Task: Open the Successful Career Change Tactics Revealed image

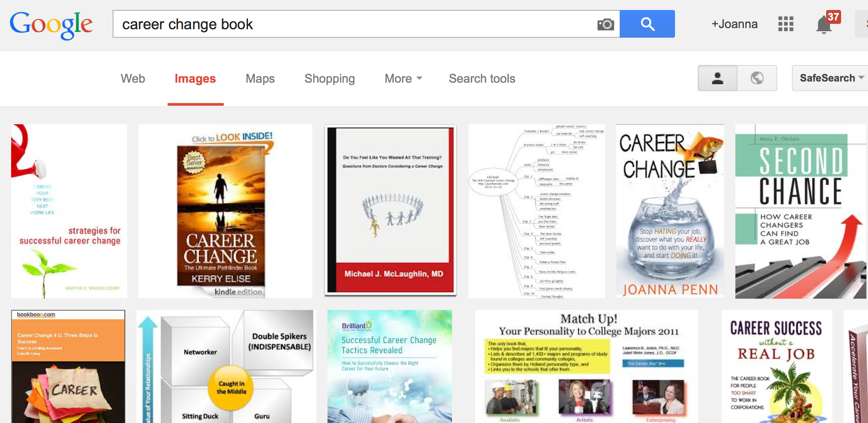Action: tap(390, 366)
